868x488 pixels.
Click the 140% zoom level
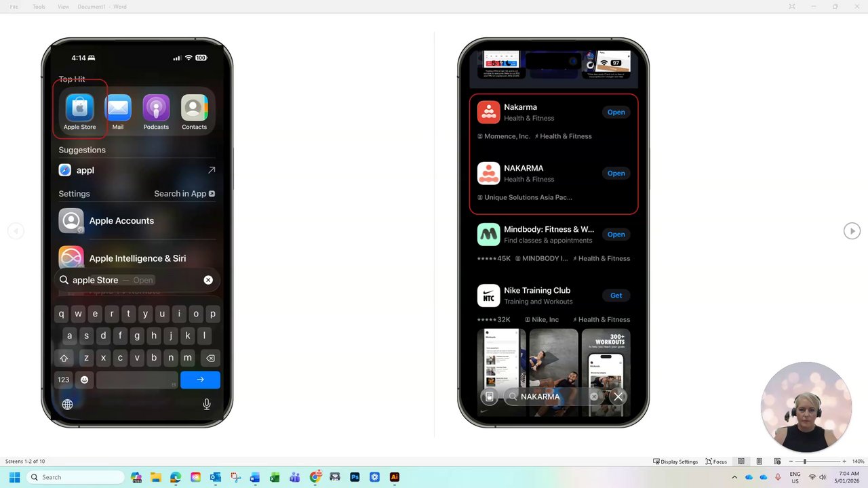click(858, 462)
